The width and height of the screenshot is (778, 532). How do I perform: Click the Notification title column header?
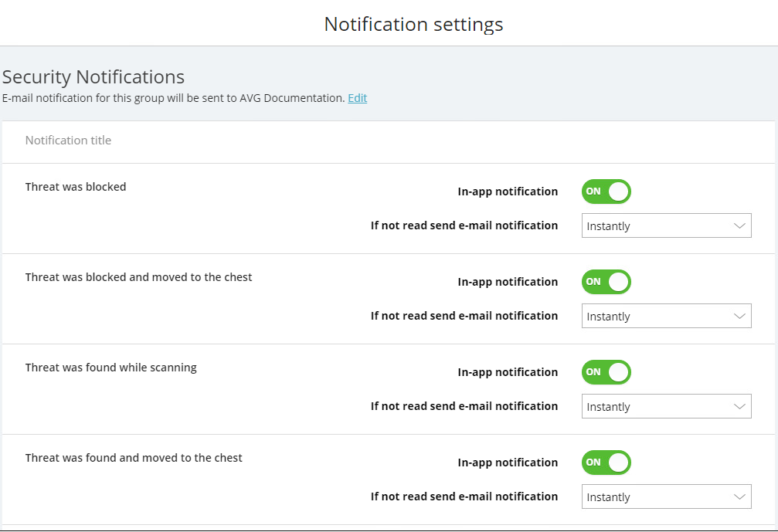pos(68,140)
